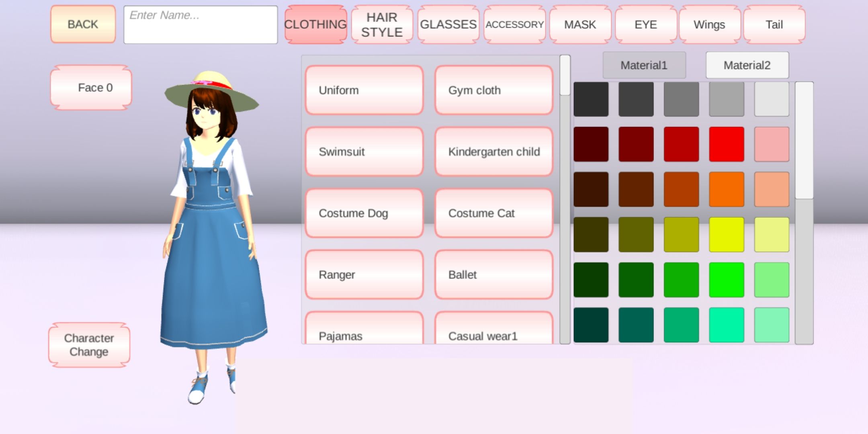This screenshot has height=434, width=868.
Task: Select the bright yellow color swatch
Action: click(x=726, y=235)
